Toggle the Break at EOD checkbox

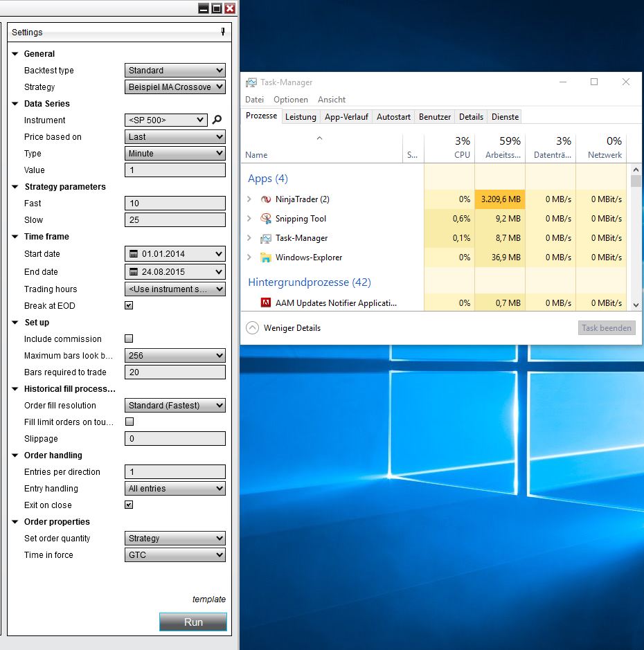pyautogui.click(x=129, y=305)
